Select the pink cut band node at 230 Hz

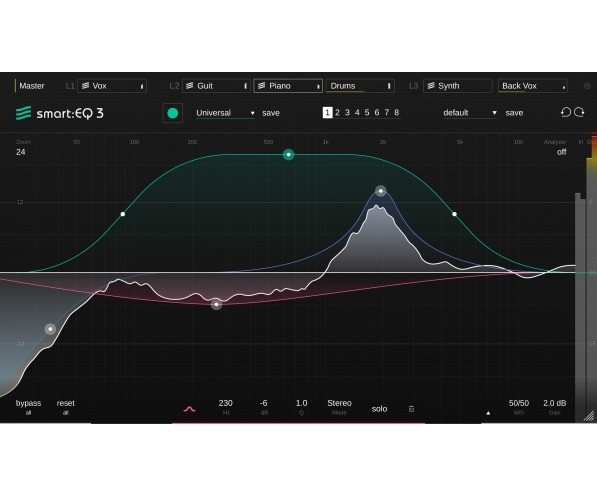(x=216, y=304)
